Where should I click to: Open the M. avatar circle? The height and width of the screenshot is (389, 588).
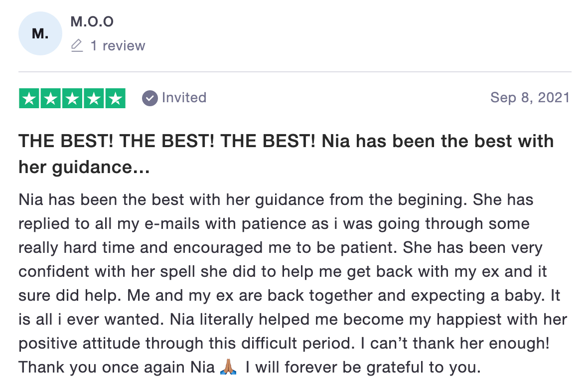click(x=40, y=33)
